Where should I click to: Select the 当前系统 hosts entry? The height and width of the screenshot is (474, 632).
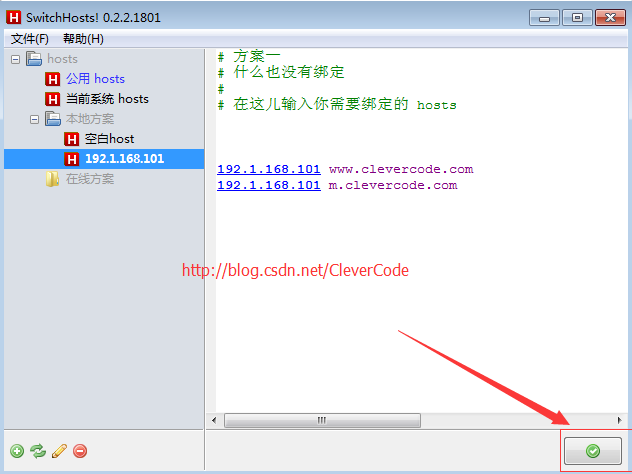107,99
